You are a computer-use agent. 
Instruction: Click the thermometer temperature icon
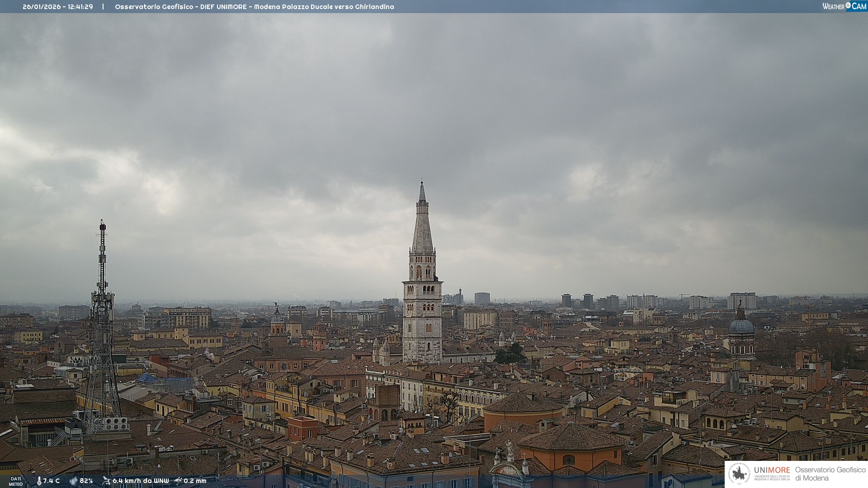point(39,481)
